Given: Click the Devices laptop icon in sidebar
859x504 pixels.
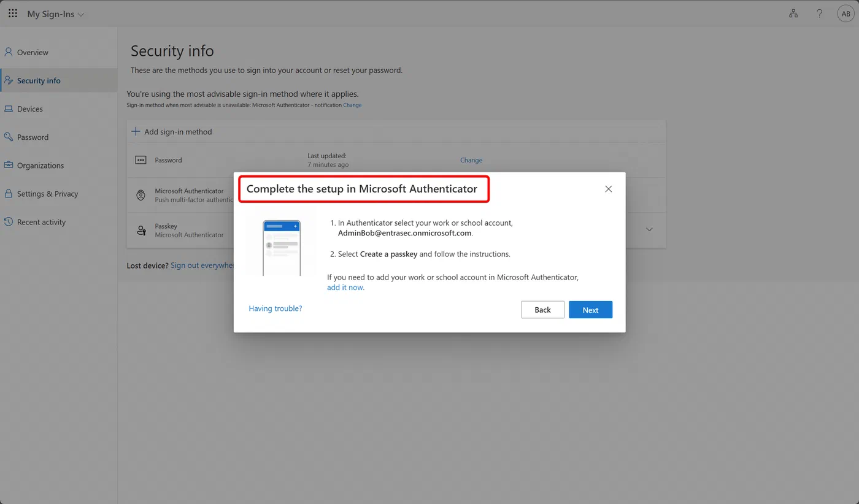Looking at the screenshot, I should pos(8,109).
